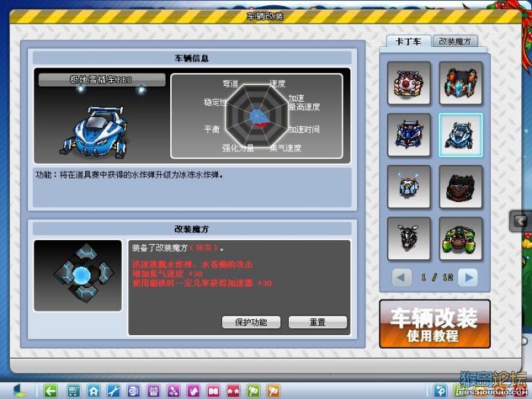Select the dark blue racing kart thumbnail
The height and width of the screenshot is (399, 532).
409,135
